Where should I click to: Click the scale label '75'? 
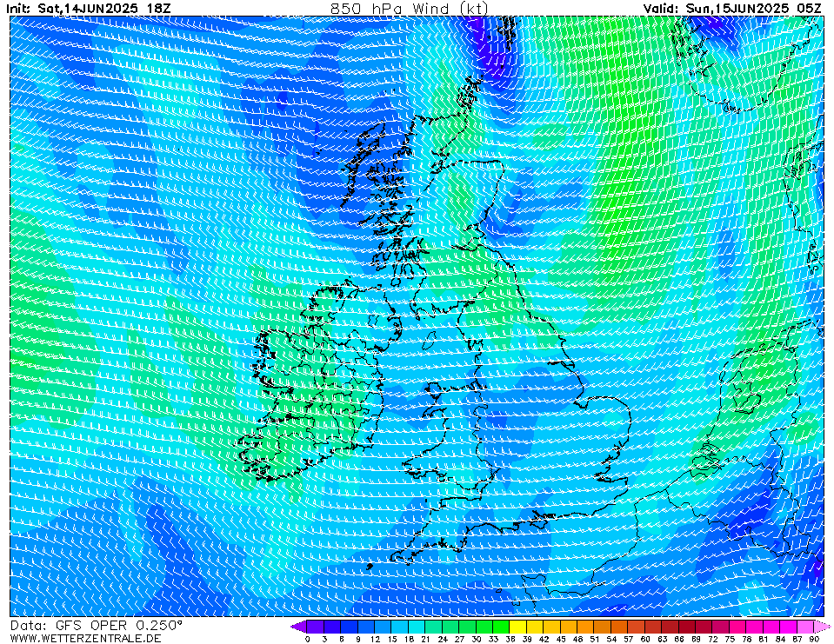click(x=730, y=639)
